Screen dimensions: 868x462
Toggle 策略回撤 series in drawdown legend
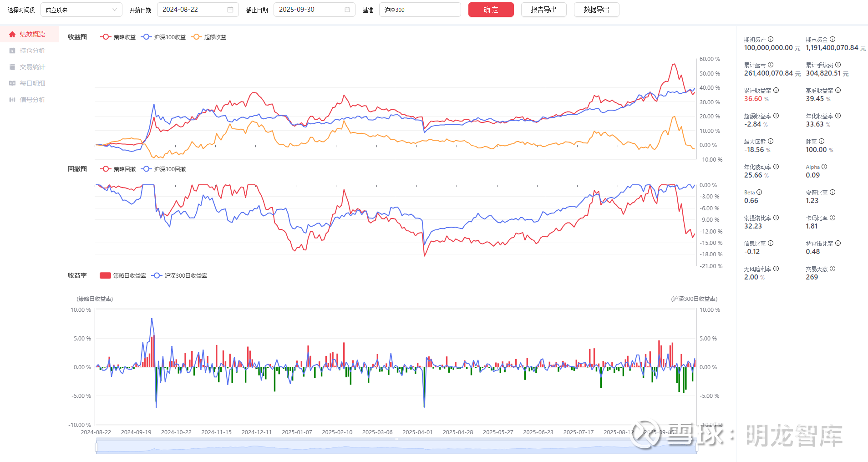(x=118, y=169)
